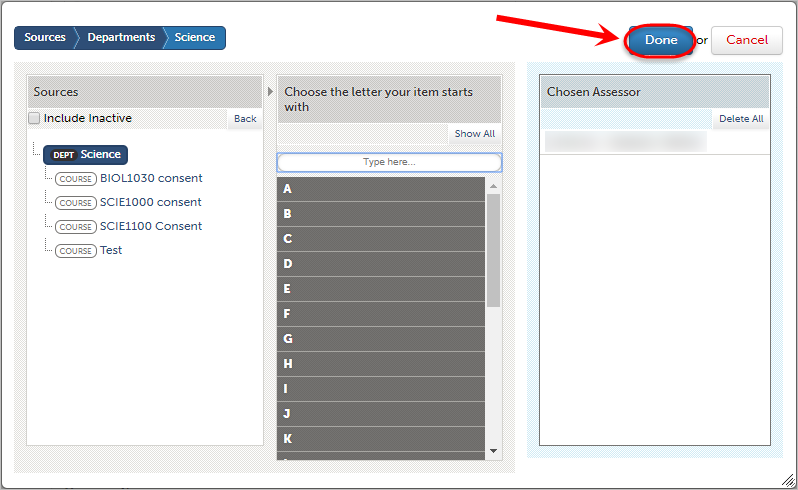Click letter list scroll down arrow
Image resolution: width=798 pixels, height=490 pixels.
[x=493, y=451]
